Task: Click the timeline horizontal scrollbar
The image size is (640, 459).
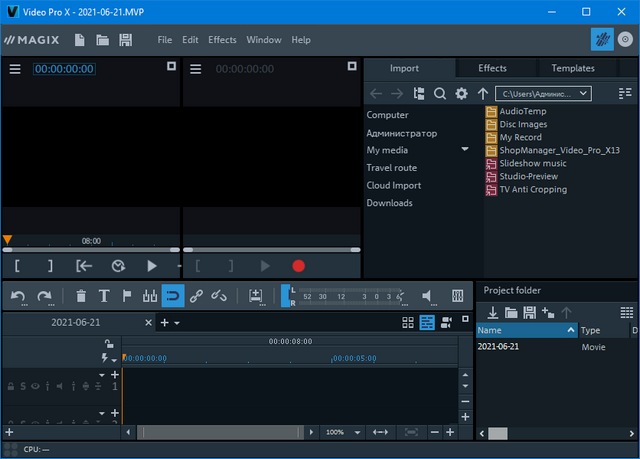Action: [x=220, y=432]
